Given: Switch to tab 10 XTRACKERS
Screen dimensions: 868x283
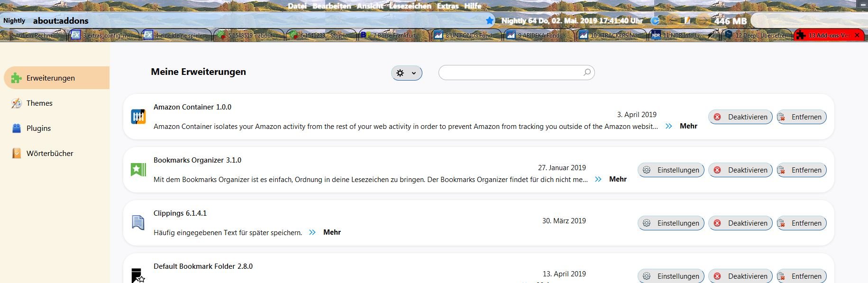Looking at the screenshot, I should pyautogui.click(x=611, y=35).
